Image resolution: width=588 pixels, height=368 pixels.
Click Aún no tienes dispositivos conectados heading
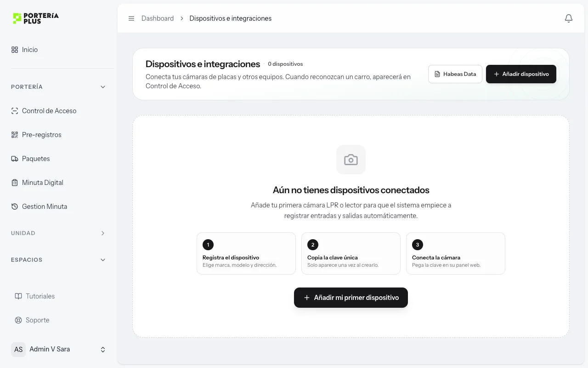351,190
